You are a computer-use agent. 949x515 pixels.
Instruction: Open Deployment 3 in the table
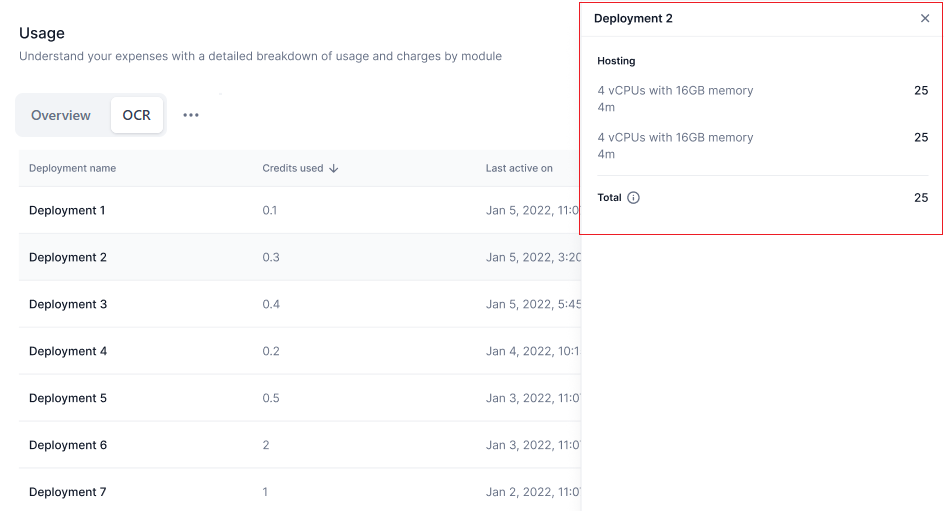[x=68, y=305]
